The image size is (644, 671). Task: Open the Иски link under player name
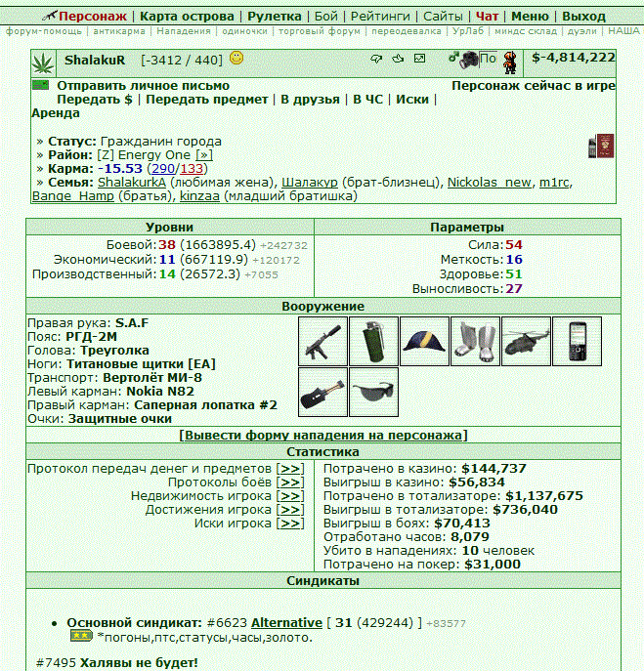pos(412,100)
